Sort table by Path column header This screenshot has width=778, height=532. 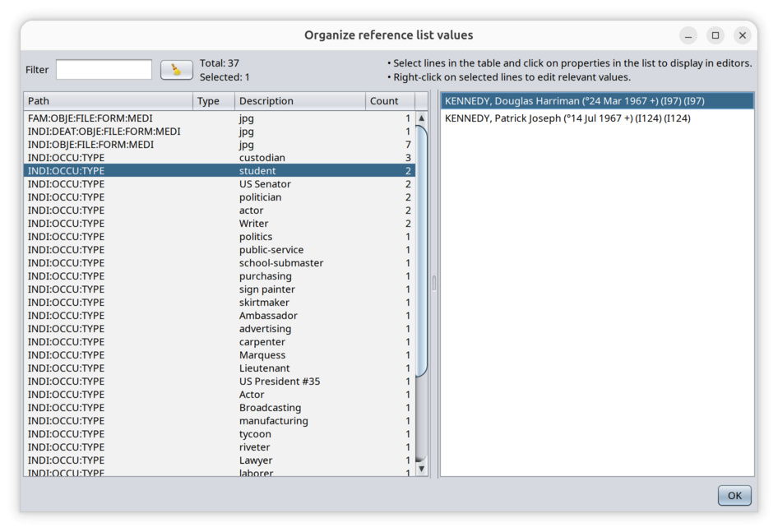point(109,101)
